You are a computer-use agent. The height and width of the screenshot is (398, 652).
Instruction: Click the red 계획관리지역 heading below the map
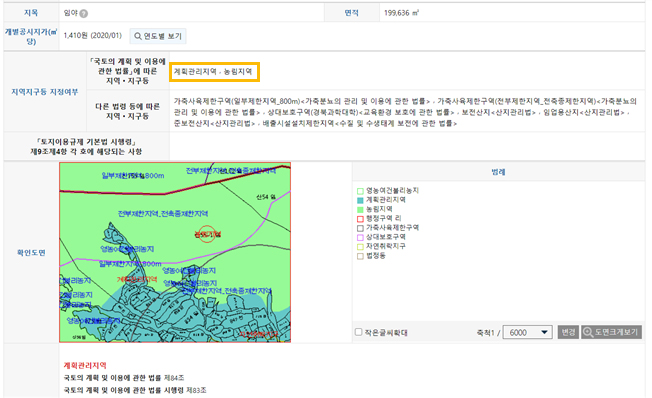[x=85, y=365]
